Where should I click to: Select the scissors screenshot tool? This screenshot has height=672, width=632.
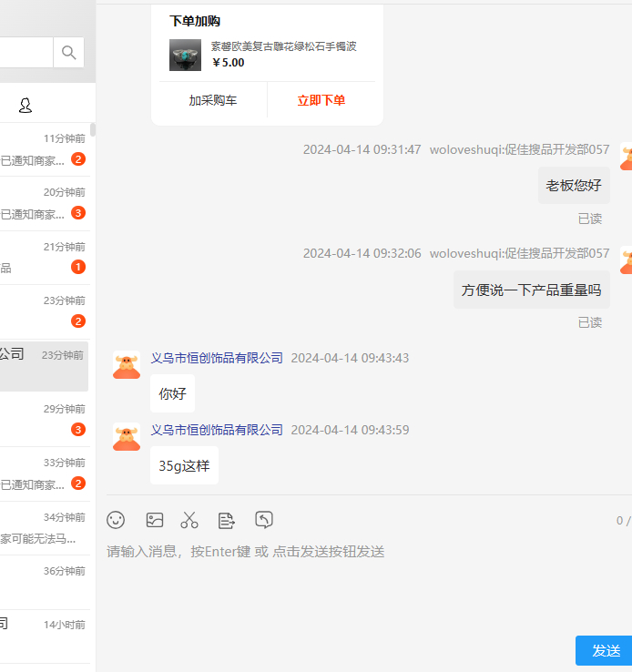(189, 520)
